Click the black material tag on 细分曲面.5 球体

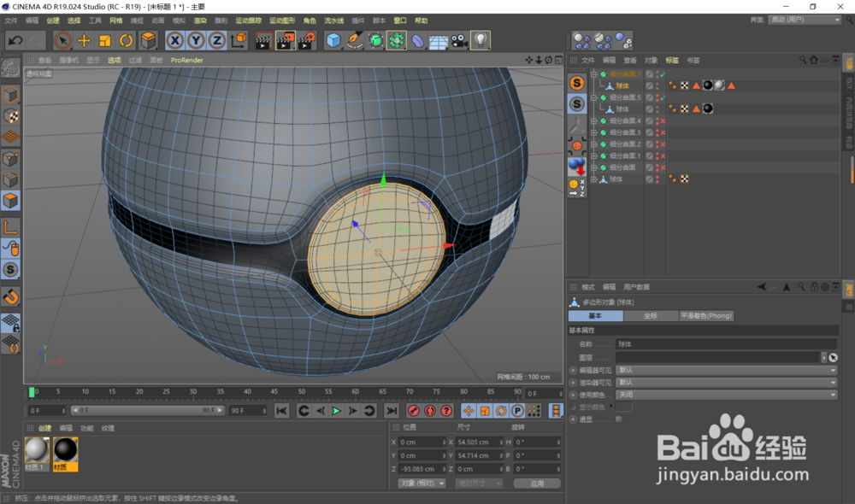pyautogui.click(x=708, y=109)
